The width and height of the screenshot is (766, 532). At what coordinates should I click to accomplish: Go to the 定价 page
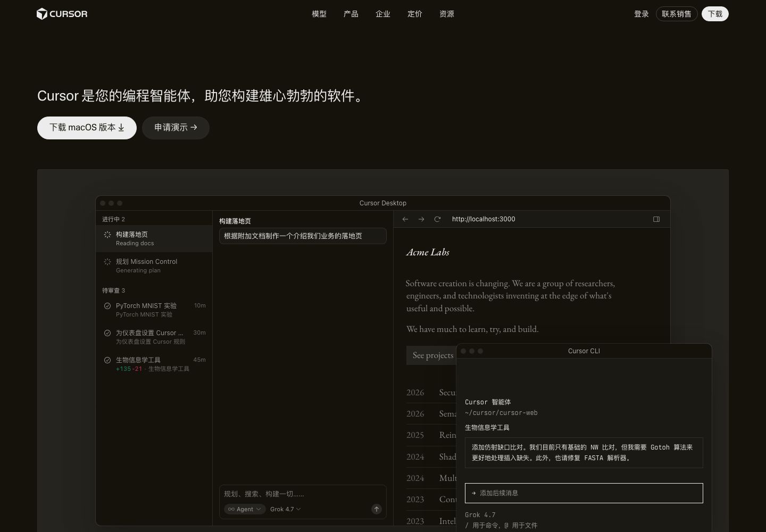415,14
